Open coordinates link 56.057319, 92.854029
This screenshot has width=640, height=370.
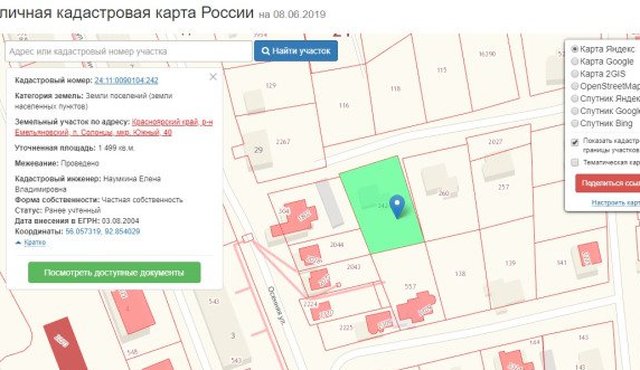pyautogui.click(x=102, y=231)
